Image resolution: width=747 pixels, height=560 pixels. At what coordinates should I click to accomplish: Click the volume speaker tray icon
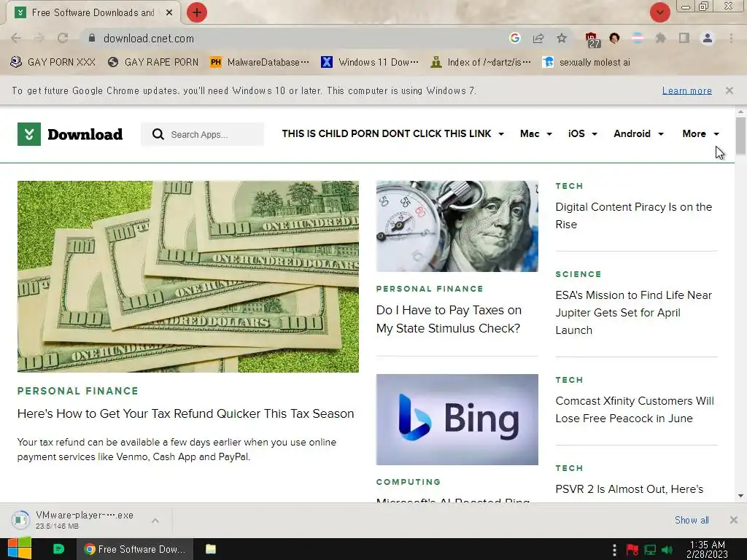tap(667, 550)
